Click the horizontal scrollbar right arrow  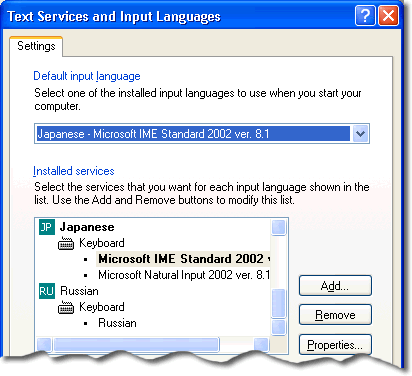coord(261,345)
